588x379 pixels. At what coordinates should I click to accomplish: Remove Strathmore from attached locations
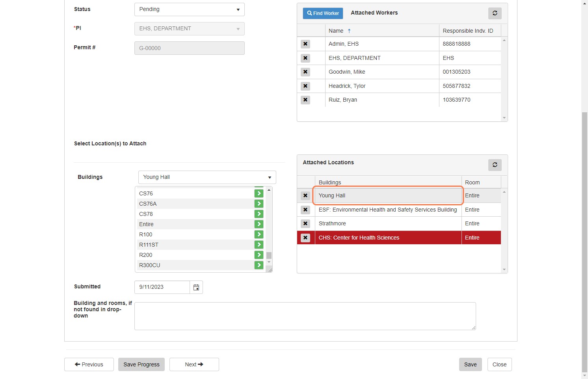[x=305, y=224]
